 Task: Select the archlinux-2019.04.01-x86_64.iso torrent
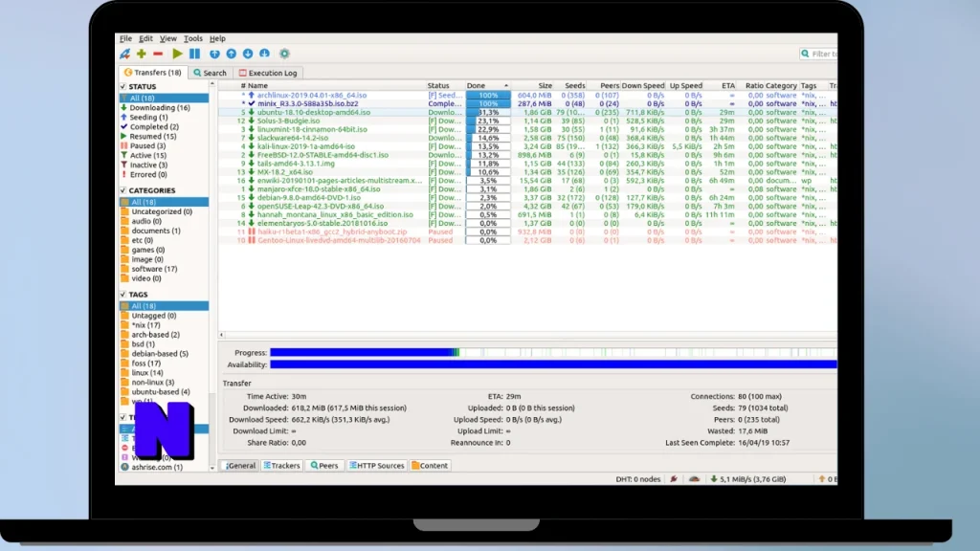pyautogui.click(x=312, y=96)
